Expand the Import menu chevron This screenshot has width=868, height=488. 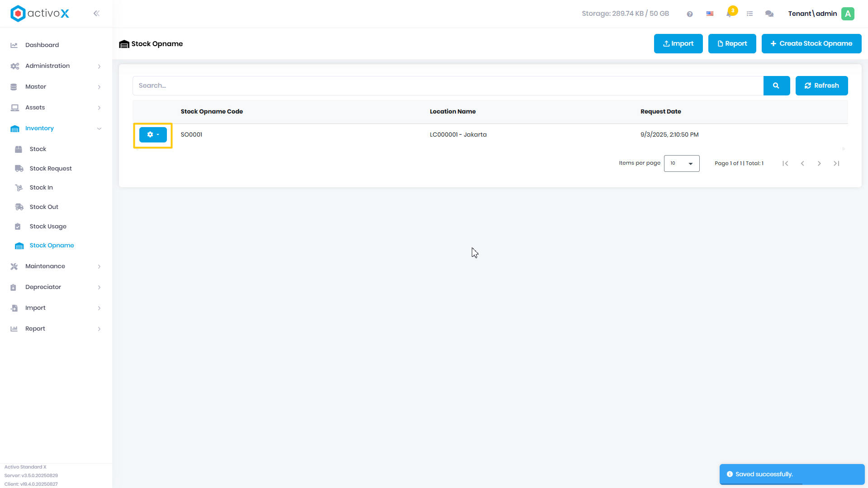(99, 308)
